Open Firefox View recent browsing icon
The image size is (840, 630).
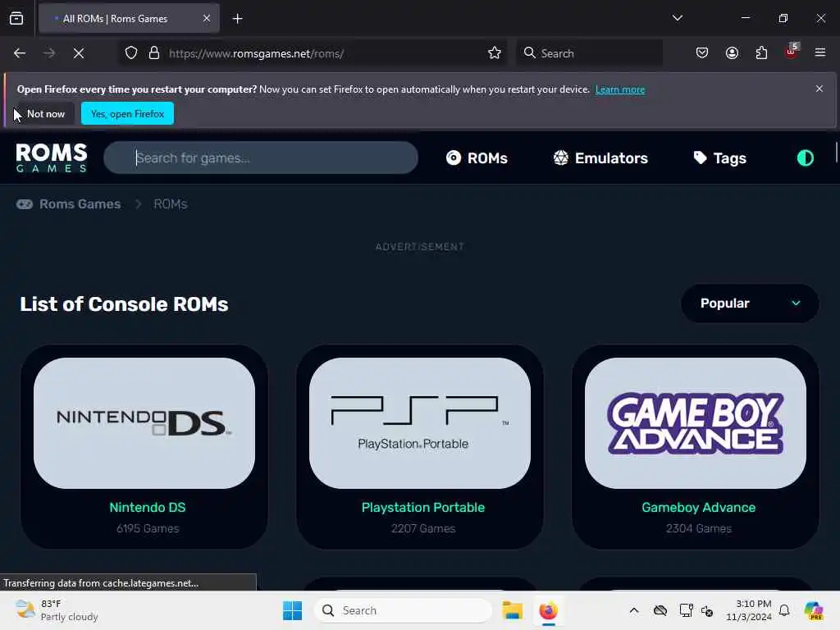pyautogui.click(x=16, y=19)
